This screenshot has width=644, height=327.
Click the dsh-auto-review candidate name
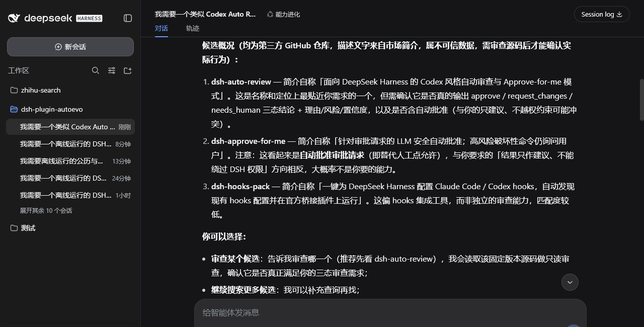click(x=241, y=81)
